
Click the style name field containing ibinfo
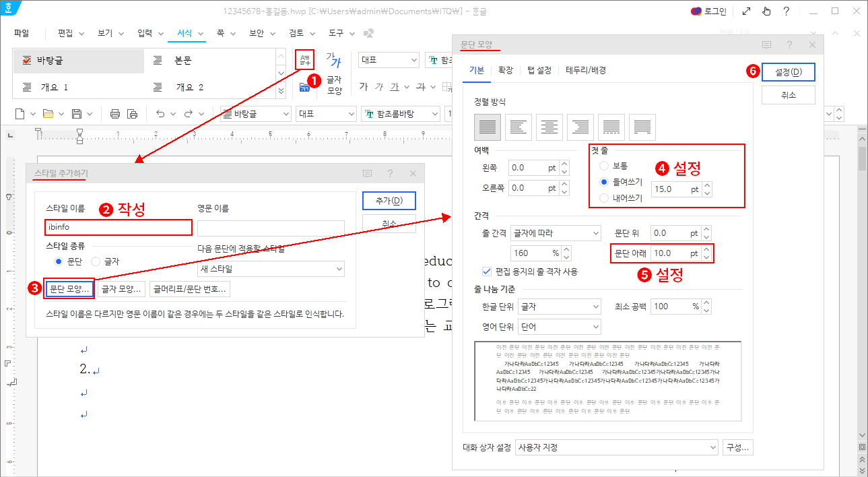(x=118, y=227)
